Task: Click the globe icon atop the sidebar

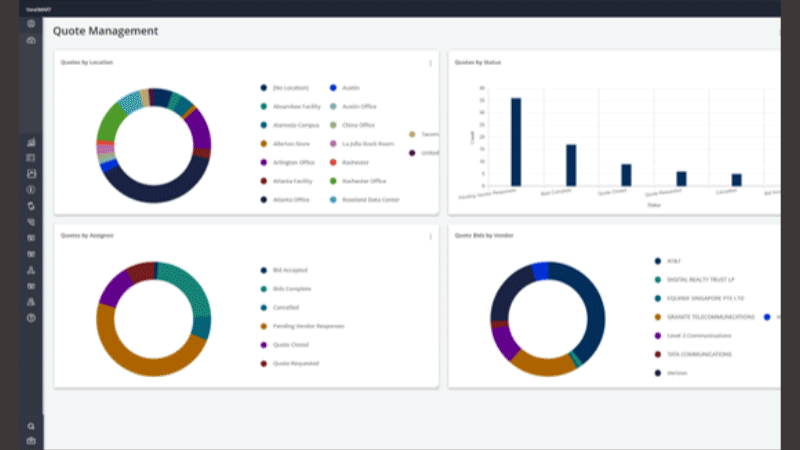Action: click(x=31, y=24)
